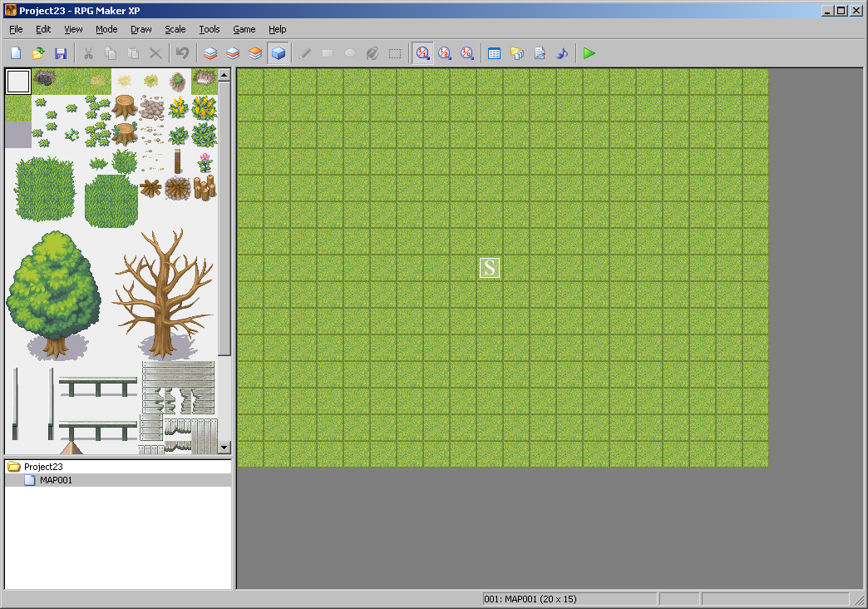Image resolution: width=868 pixels, height=609 pixels.
Task: Create a new project with the blank page icon
Action: pos(16,53)
